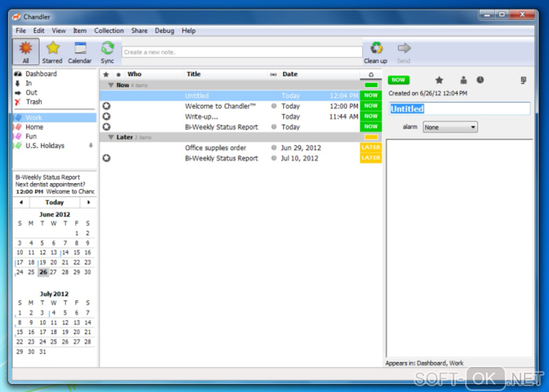Image resolution: width=549 pixels, height=392 pixels.
Task: Sort by triage status column header
Action: coord(371,74)
